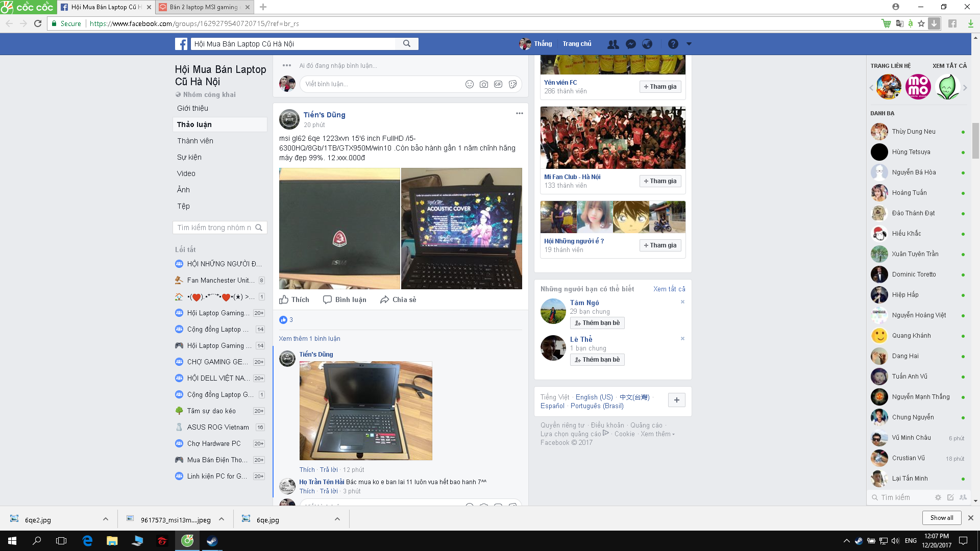This screenshot has height=551, width=980.
Task: Attach photo using camera icon in comment box
Action: (484, 84)
